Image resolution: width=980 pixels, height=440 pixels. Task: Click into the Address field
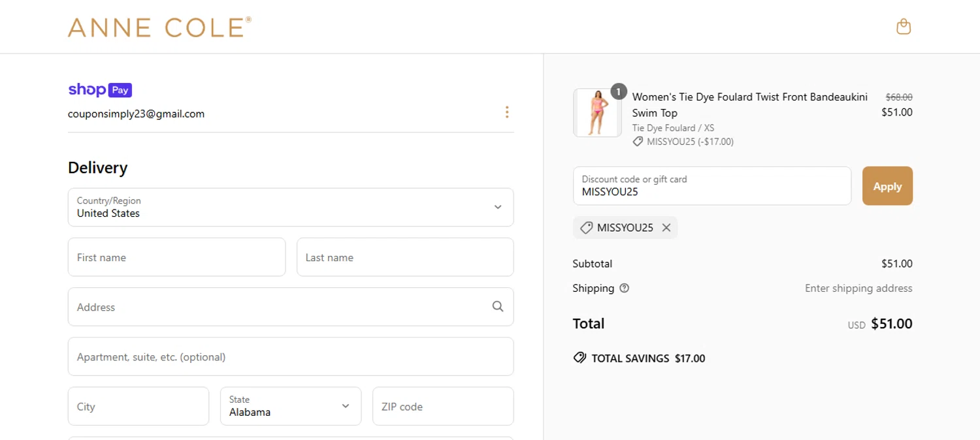(291, 307)
